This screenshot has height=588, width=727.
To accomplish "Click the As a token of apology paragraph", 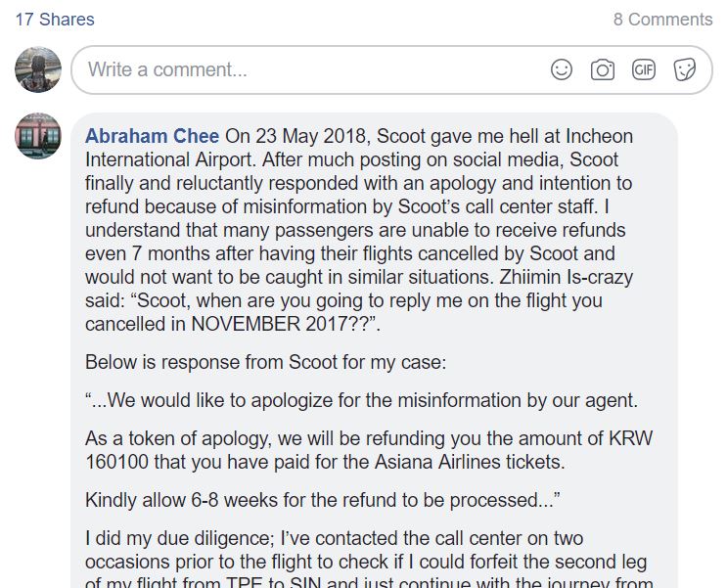I will 369,450.
